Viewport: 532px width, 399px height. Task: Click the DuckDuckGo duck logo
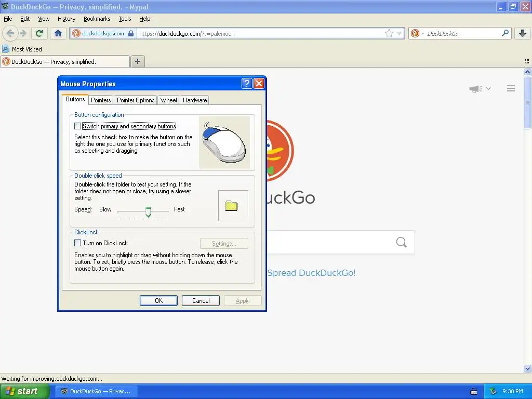(x=280, y=151)
